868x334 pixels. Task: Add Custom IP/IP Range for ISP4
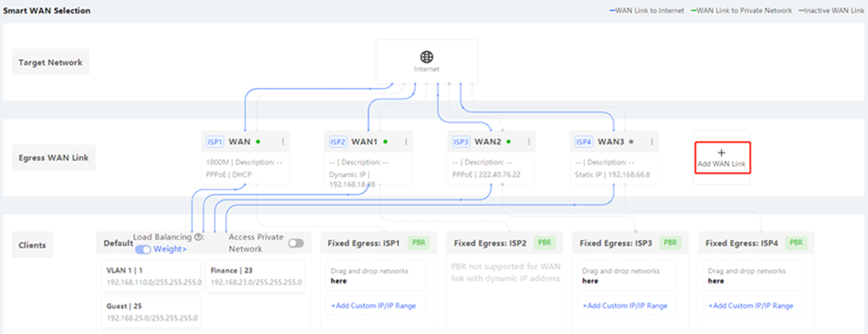pos(751,306)
